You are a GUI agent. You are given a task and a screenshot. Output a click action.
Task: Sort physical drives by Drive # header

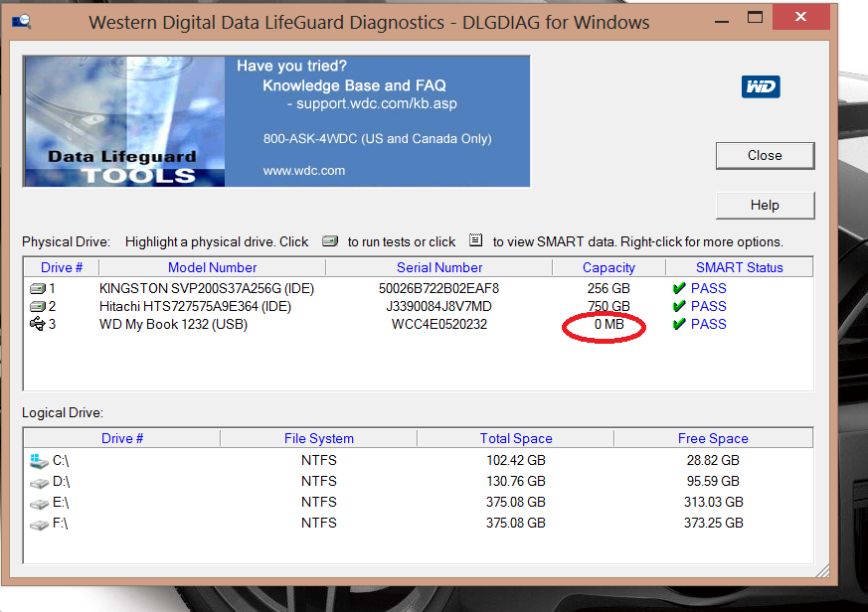tap(62, 267)
